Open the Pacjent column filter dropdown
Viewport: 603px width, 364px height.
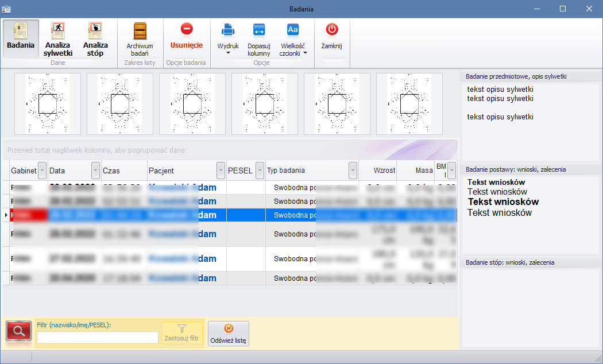point(221,171)
